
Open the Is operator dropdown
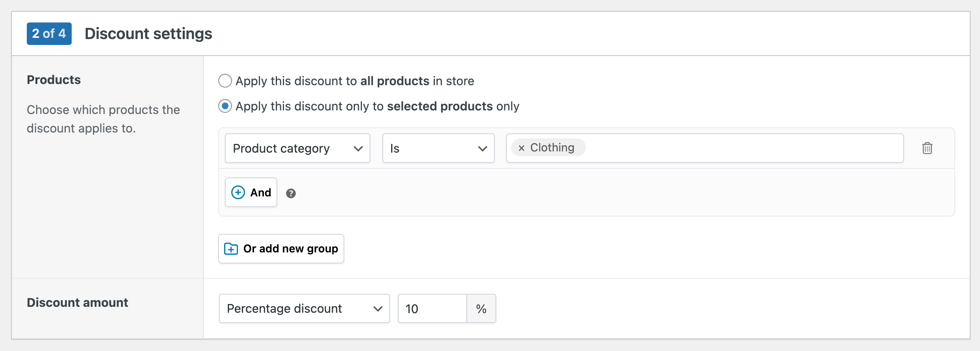438,148
